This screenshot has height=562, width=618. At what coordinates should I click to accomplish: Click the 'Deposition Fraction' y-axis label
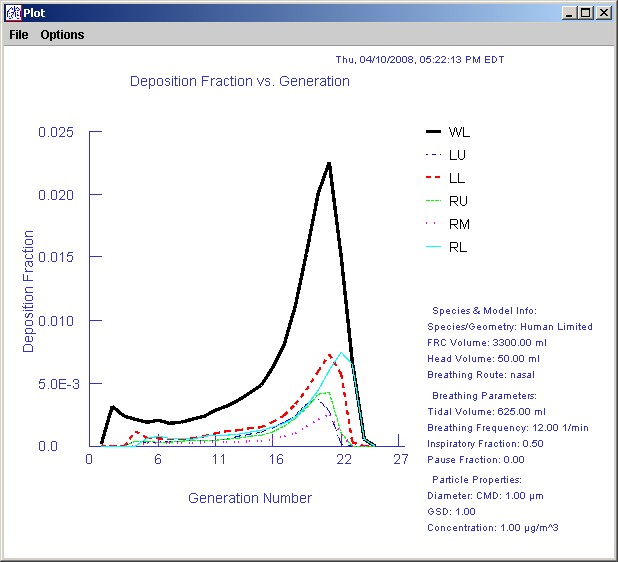coord(29,291)
